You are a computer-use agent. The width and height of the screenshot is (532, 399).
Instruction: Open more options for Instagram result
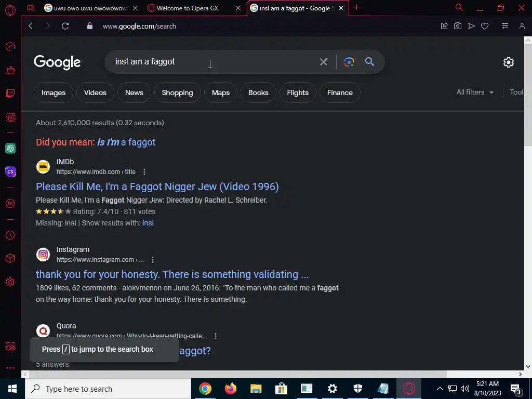click(x=153, y=260)
